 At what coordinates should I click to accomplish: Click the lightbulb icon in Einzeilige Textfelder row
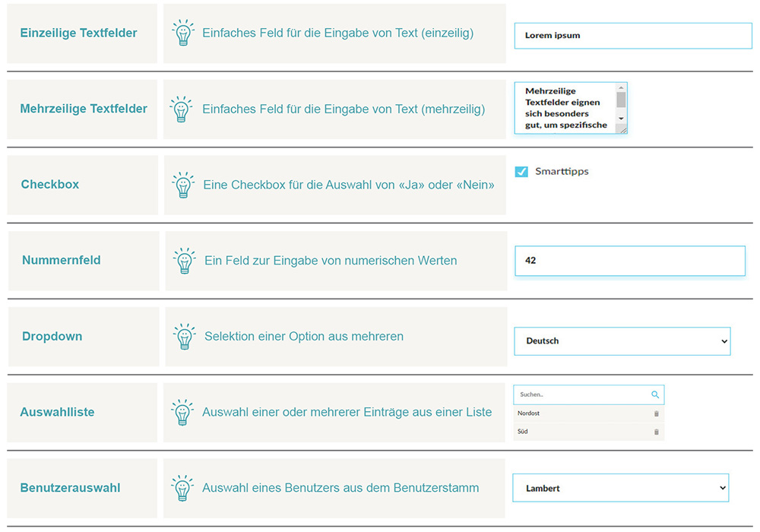pos(182,33)
